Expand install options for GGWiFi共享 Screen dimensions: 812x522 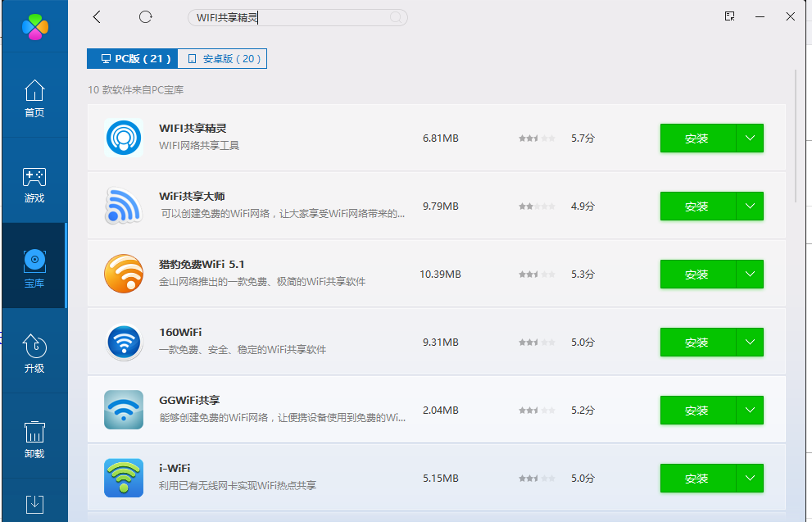[750, 410]
